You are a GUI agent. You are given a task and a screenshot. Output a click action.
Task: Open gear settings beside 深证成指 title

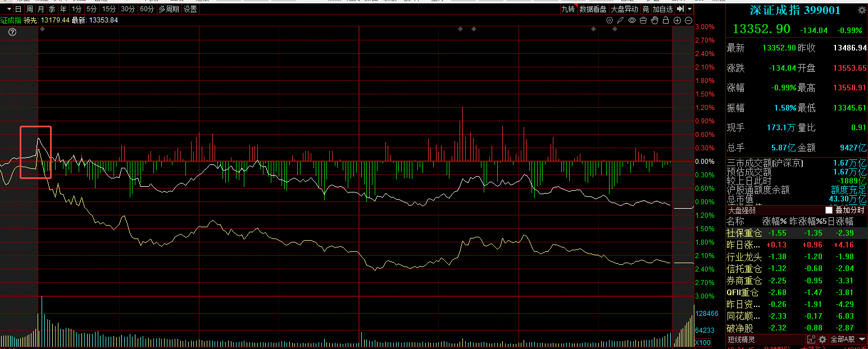pyautogui.click(x=861, y=10)
